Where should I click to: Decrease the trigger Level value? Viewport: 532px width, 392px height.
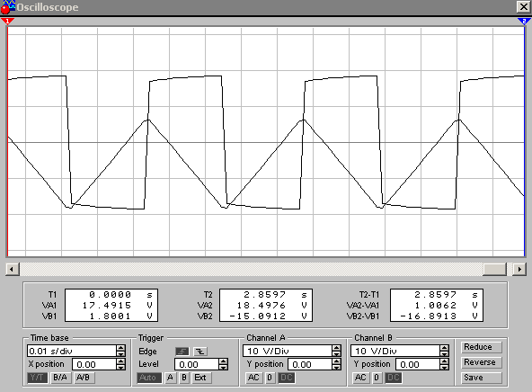click(x=224, y=367)
